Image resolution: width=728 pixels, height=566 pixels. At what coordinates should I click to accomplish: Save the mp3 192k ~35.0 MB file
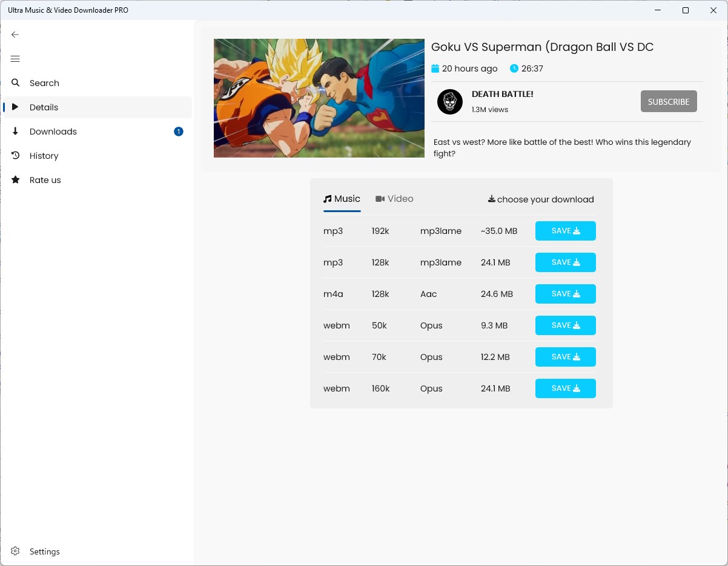click(x=566, y=231)
